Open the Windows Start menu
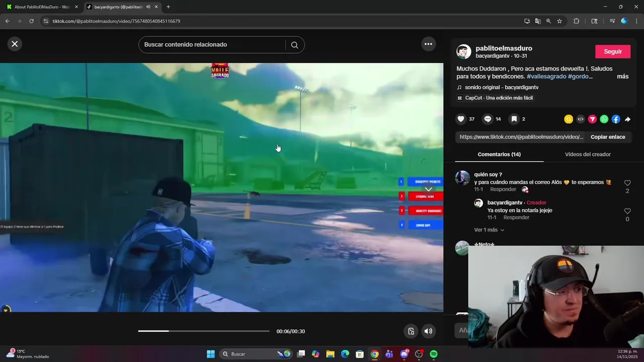 click(211, 354)
